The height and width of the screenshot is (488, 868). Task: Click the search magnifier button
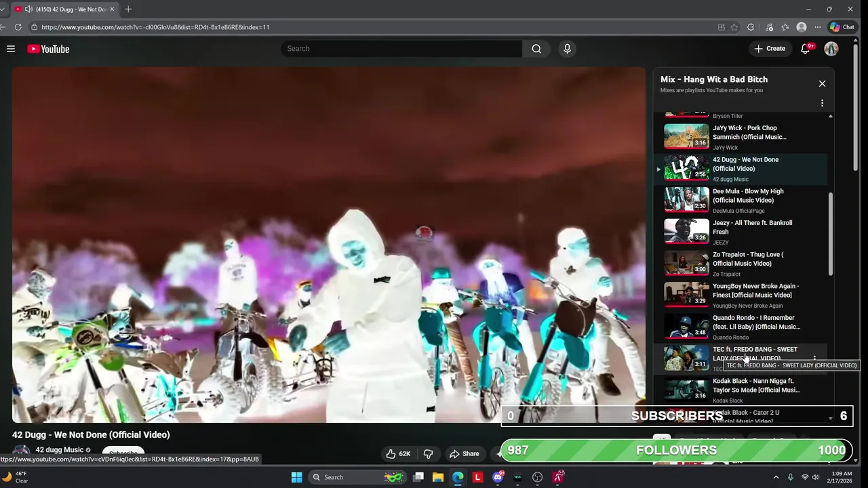tap(536, 49)
